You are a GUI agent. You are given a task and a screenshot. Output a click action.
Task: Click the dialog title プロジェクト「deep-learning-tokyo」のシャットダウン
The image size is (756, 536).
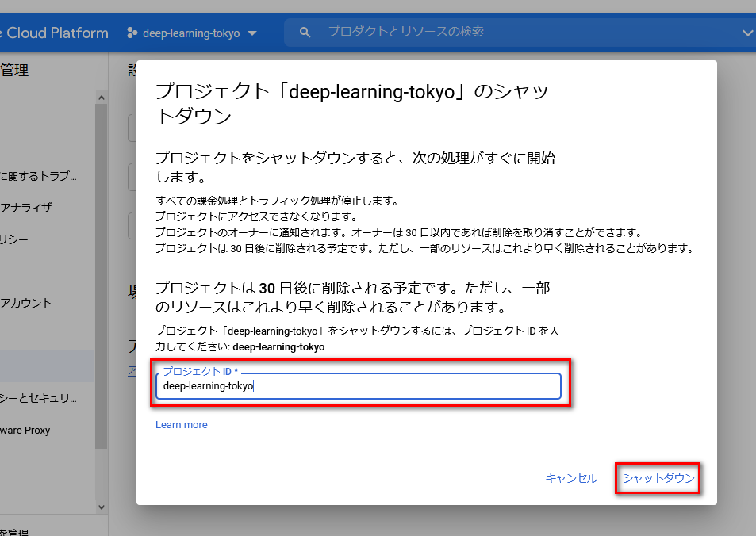coord(352,104)
